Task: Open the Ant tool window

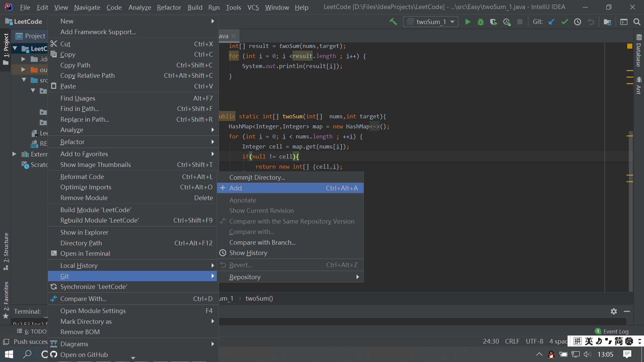Action: [x=639, y=85]
